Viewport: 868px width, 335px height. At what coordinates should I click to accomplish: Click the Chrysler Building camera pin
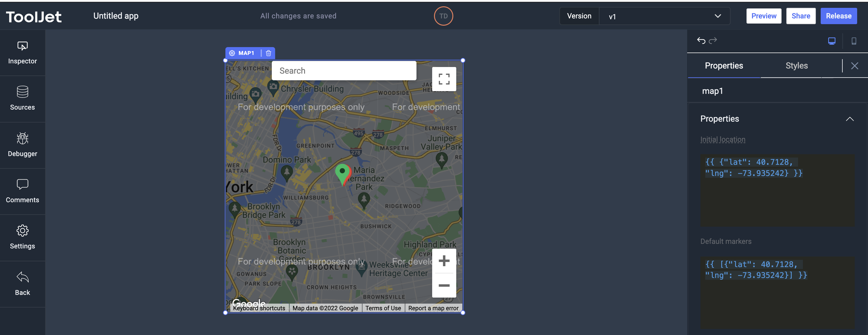[x=273, y=88]
